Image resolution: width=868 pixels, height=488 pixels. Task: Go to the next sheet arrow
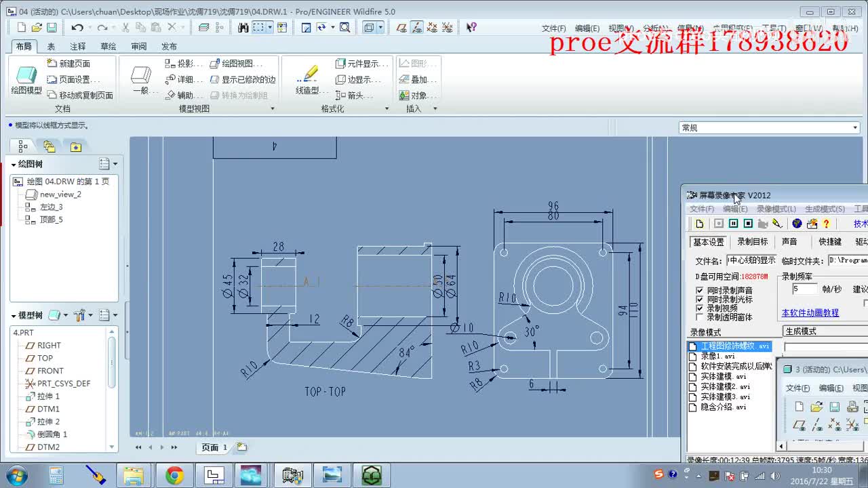click(x=161, y=447)
